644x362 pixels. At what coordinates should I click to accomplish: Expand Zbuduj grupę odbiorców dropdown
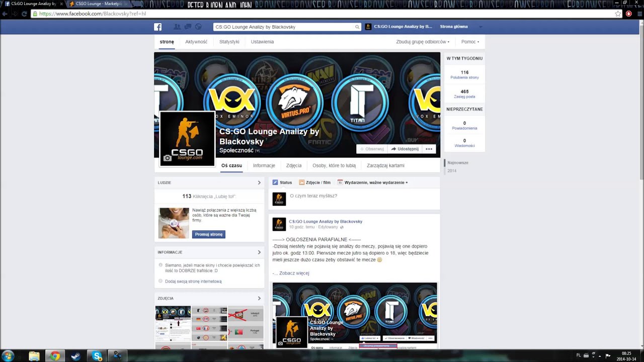423,42
